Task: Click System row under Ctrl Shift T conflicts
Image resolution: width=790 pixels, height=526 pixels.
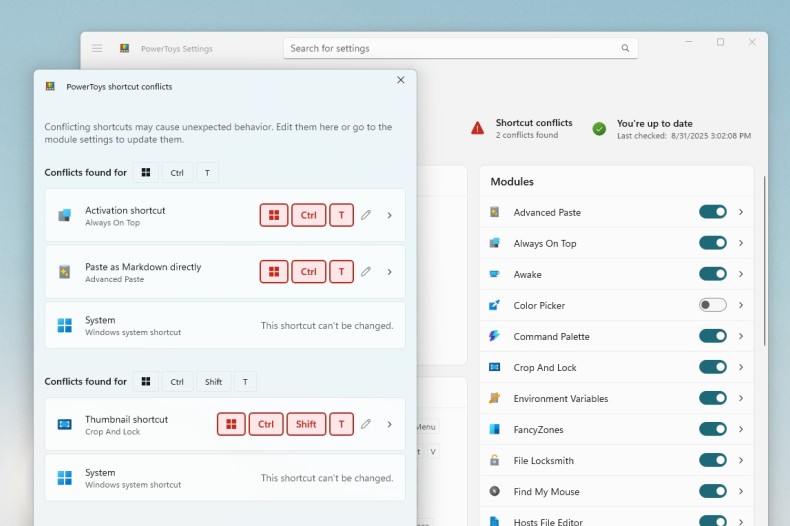Action: point(225,478)
